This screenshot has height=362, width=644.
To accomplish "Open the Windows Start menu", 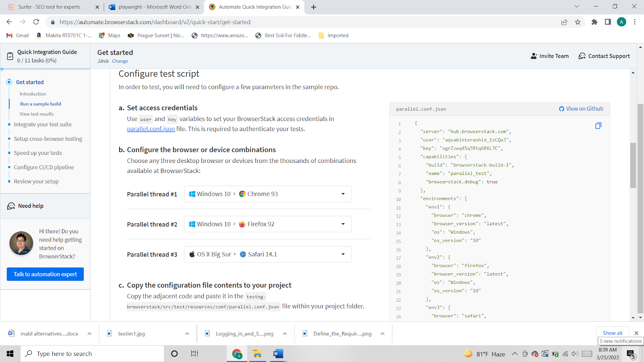I will click(10, 354).
